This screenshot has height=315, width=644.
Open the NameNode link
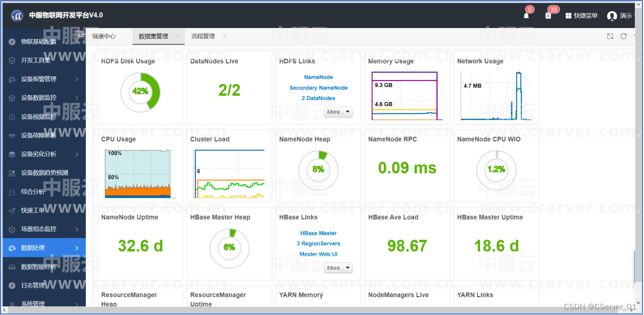click(318, 77)
